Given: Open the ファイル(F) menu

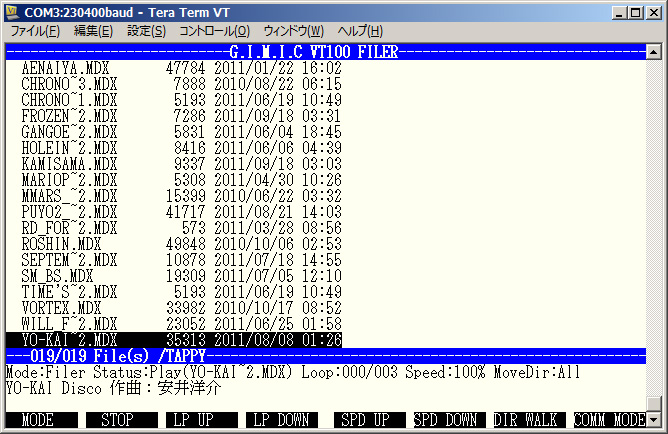Looking at the screenshot, I should 35,31.
